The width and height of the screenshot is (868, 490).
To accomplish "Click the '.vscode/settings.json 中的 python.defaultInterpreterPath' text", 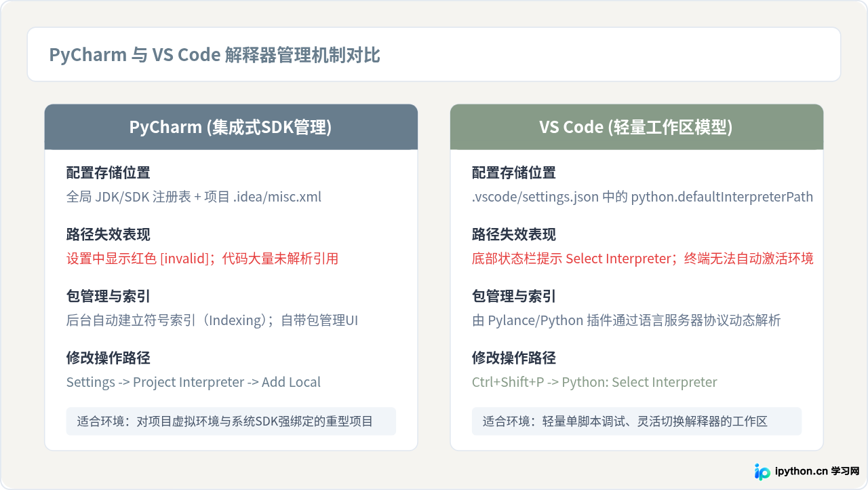I will click(x=642, y=197).
